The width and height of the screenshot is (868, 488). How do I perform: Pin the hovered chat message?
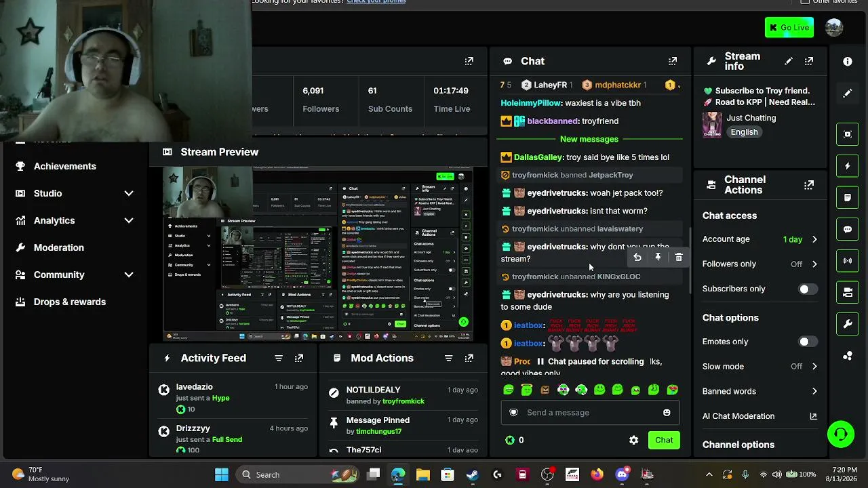pyautogui.click(x=658, y=258)
